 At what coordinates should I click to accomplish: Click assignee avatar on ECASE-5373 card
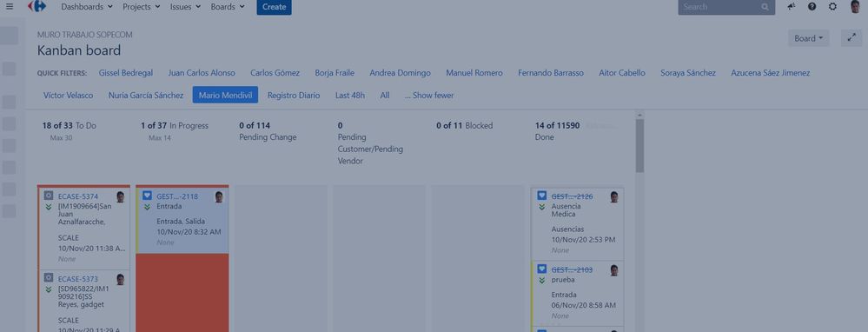pyautogui.click(x=121, y=280)
